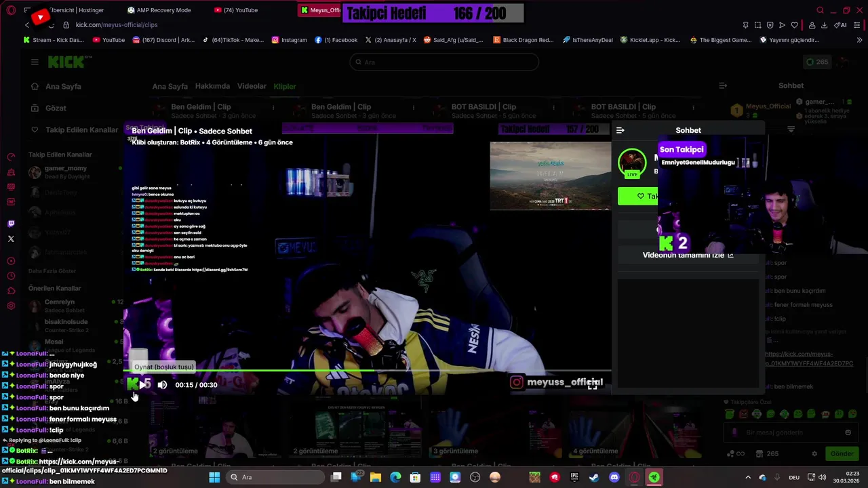Open the Facebook bookmark

coord(336,40)
